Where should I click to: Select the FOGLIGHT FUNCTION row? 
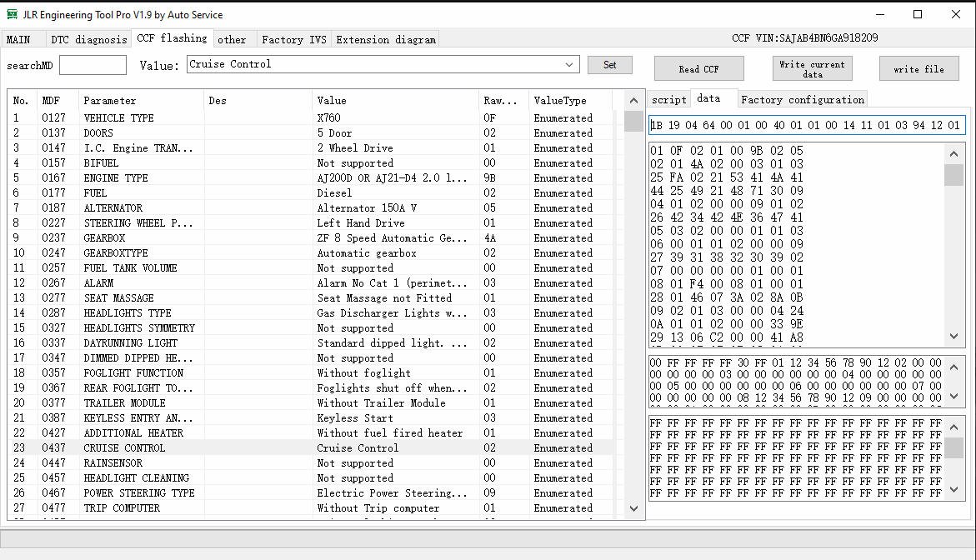coord(311,372)
